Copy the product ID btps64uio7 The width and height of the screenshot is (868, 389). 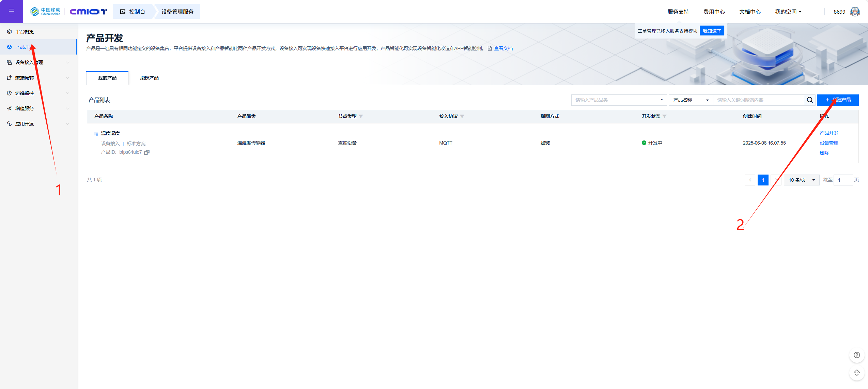[x=147, y=152]
